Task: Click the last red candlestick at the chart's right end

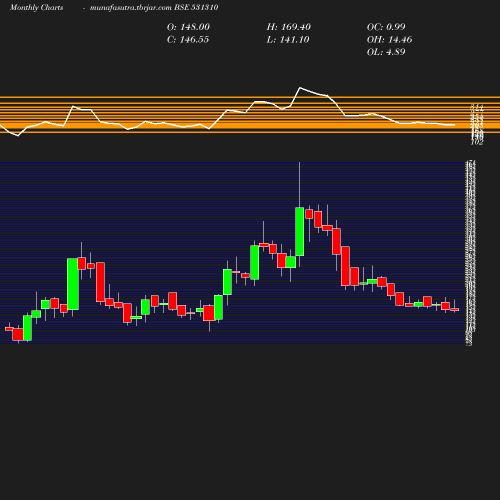Action: coord(455,309)
